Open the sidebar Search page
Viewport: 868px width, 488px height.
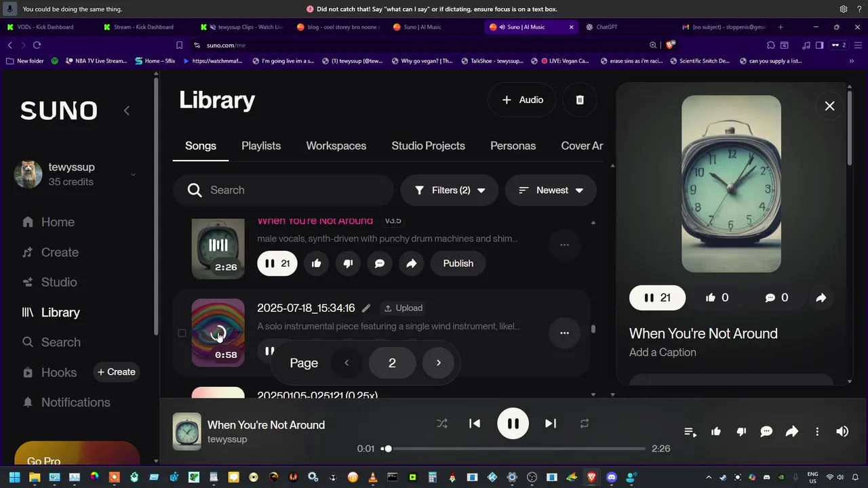tap(52, 342)
